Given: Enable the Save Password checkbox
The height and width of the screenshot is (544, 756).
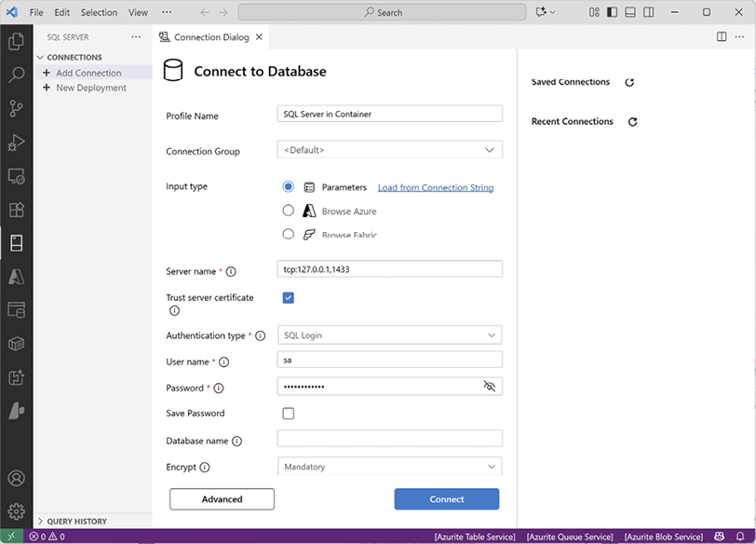Looking at the screenshot, I should [x=288, y=413].
